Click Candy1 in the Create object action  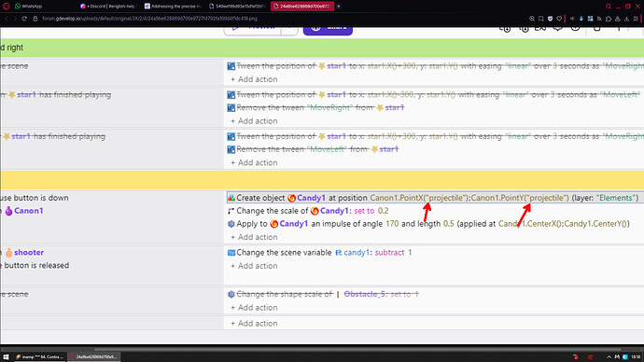tap(311, 198)
